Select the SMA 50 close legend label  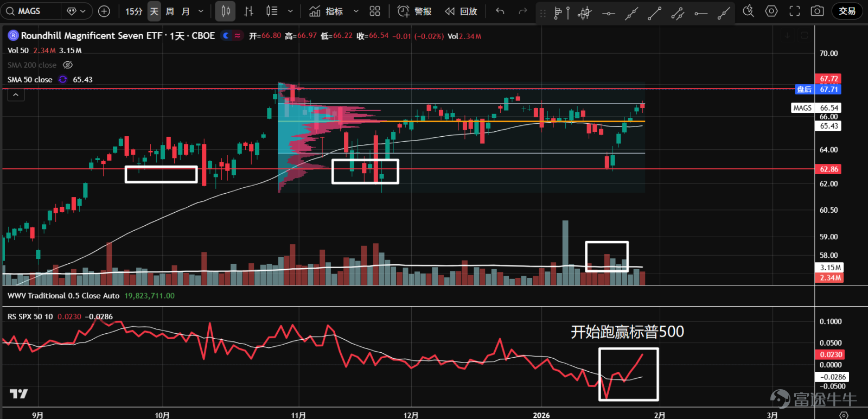click(x=30, y=79)
